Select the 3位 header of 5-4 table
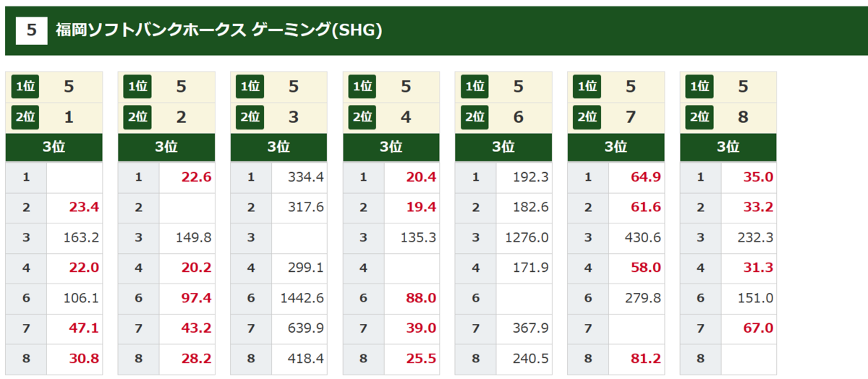 [391, 148]
